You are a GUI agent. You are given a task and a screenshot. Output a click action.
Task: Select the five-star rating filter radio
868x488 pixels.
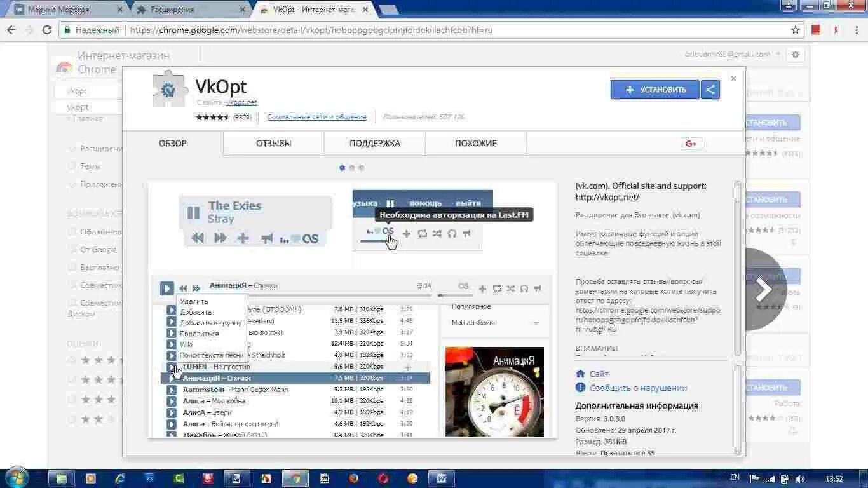[x=72, y=360]
